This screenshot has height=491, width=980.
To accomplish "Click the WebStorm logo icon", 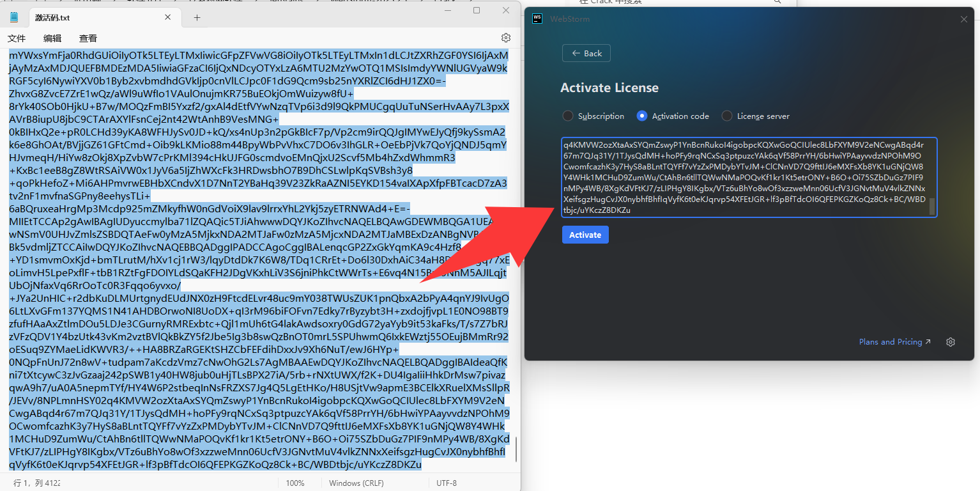I will 537,19.
